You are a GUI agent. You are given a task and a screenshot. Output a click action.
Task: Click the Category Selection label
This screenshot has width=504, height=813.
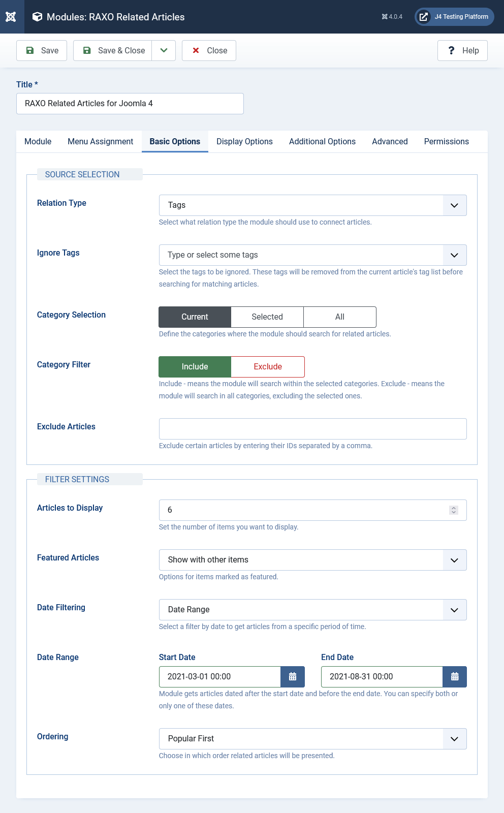coord(71,315)
